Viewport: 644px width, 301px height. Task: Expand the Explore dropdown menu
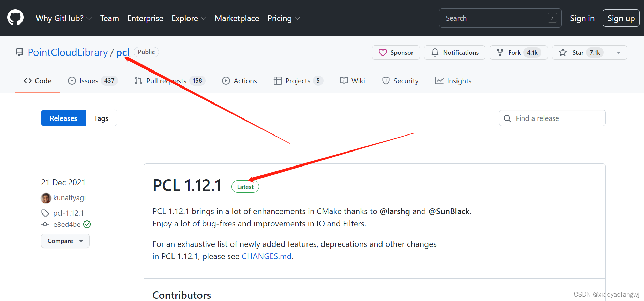(x=189, y=18)
